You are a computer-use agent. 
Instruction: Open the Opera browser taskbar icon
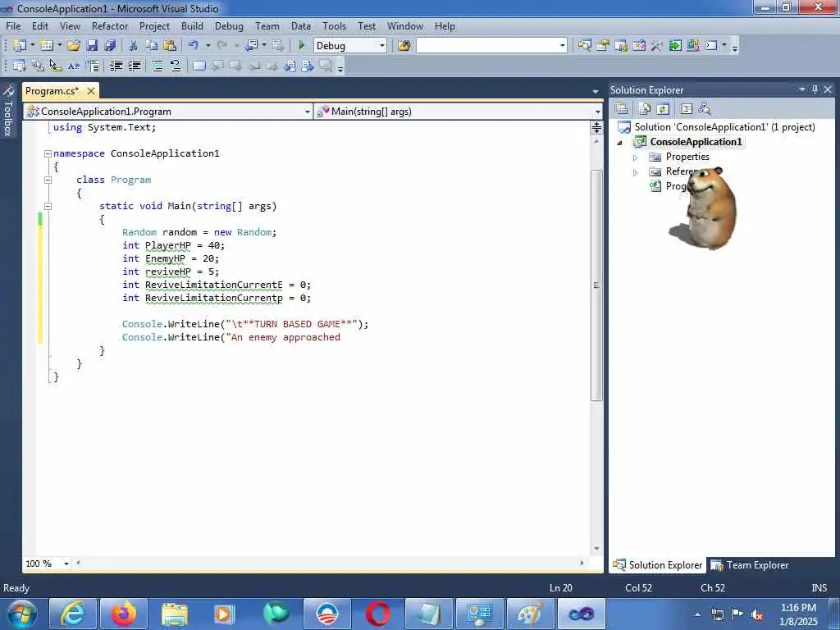(377, 614)
